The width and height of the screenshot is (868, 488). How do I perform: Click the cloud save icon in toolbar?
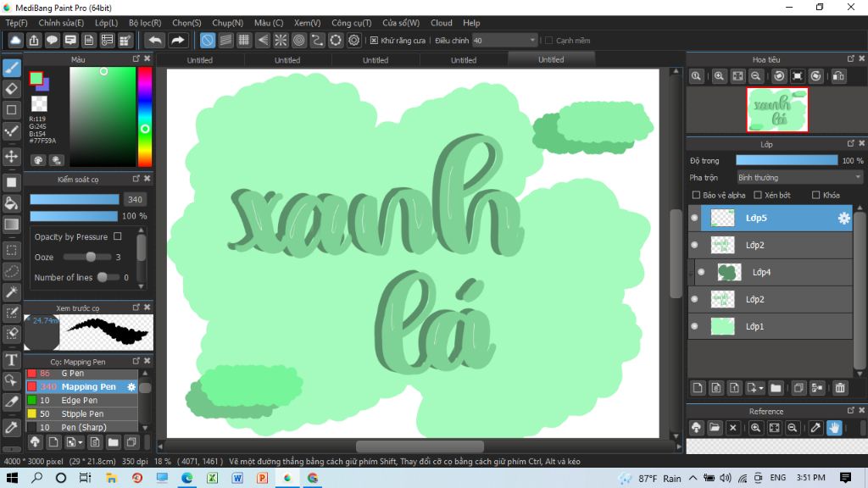(x=15, y=41)
